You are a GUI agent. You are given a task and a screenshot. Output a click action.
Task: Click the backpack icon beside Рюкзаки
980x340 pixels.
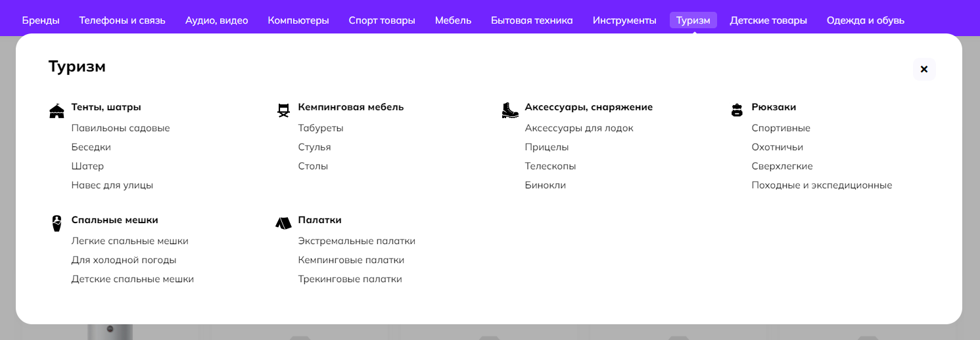pos(737,110)
